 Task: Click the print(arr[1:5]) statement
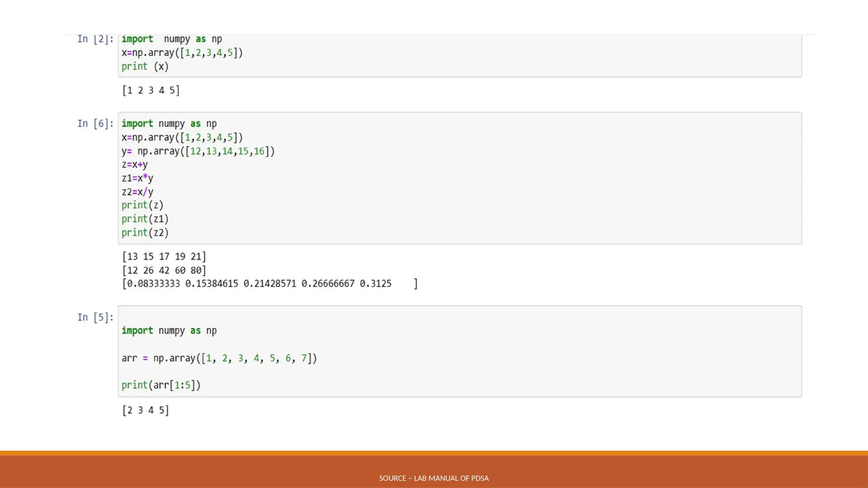tap(161, 385)
